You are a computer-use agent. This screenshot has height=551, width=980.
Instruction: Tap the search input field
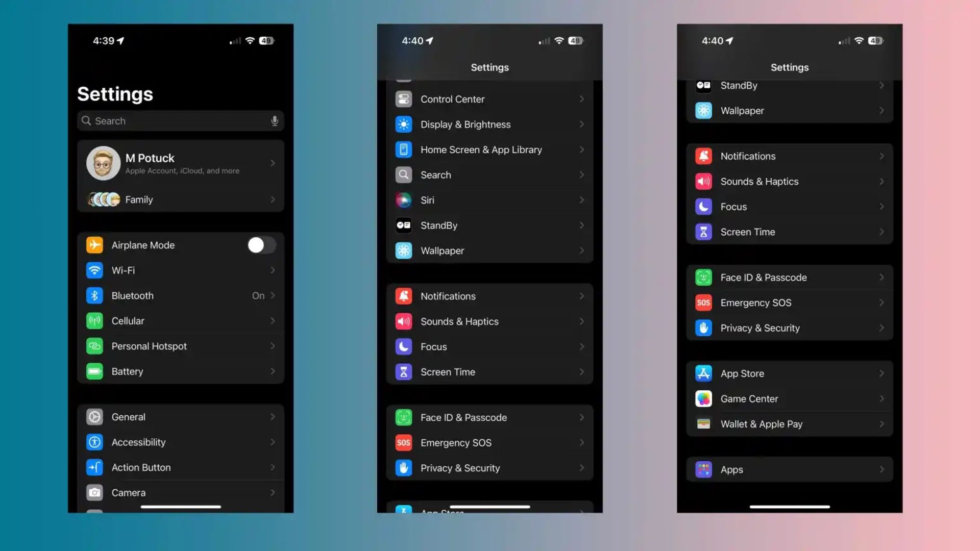[x=180, y=120]
